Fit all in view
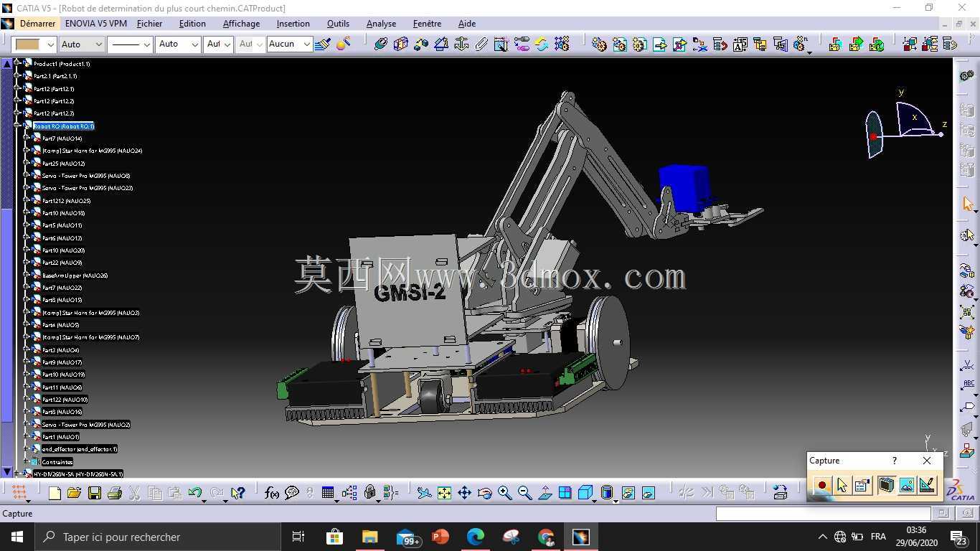Viewport: 980px width, 551px height. click(444, 493)
